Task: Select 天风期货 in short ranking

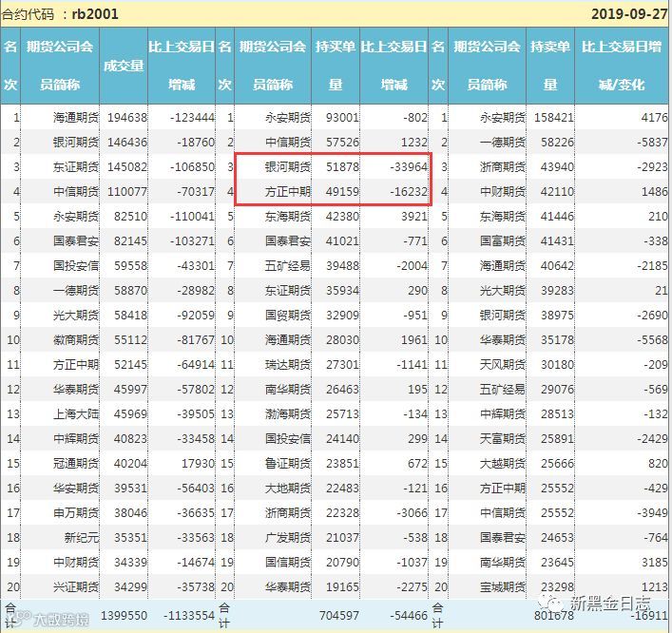Action: click(502, 365)
